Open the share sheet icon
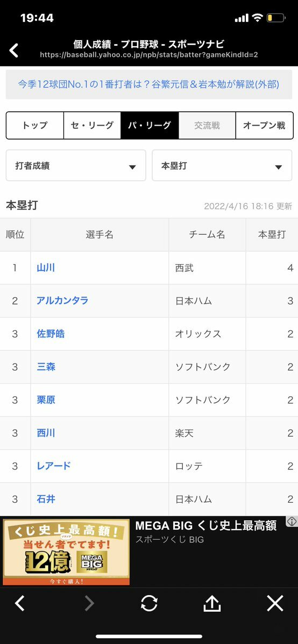Viewport: 298px width, 644px height. coord(212,603)
